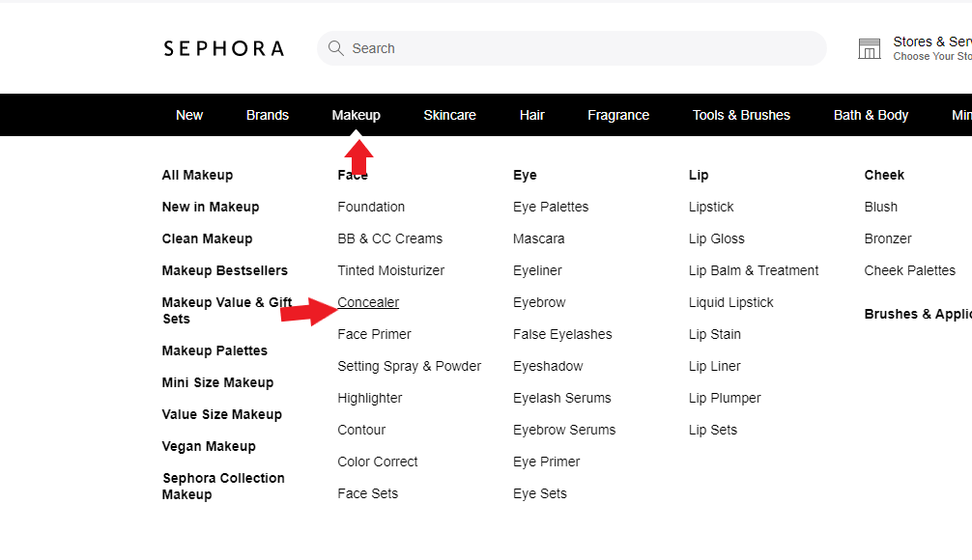972x560 pixels.
Task: Open the Hair menu tab
Action: (x=531, y=115)
